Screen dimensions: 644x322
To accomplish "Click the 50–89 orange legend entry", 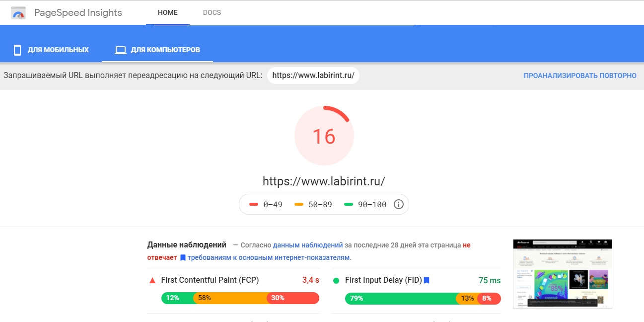I will [x=313, y=204].
